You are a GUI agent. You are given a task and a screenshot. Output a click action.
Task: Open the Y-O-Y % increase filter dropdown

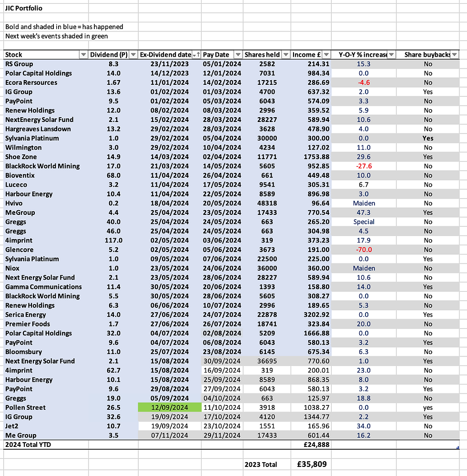click(x=391, y=55)
